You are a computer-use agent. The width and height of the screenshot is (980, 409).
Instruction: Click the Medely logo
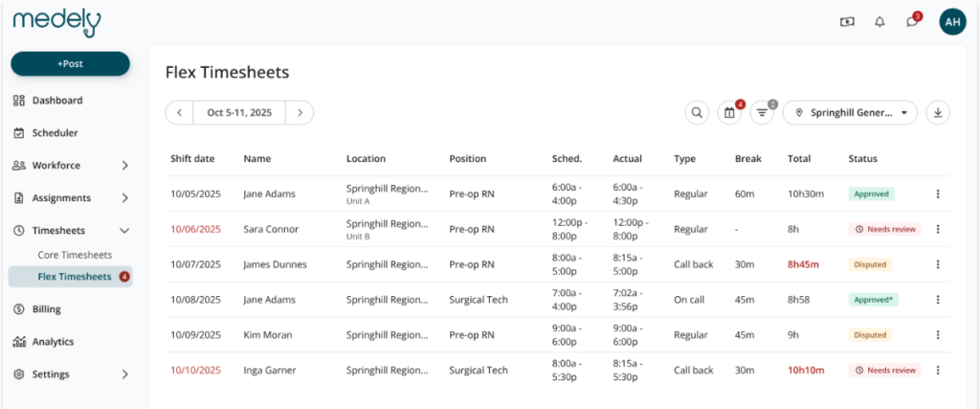point(56,23)
